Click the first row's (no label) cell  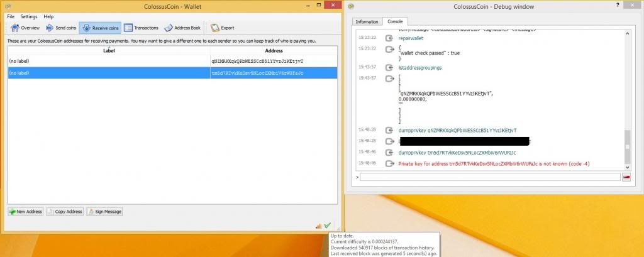109,61
